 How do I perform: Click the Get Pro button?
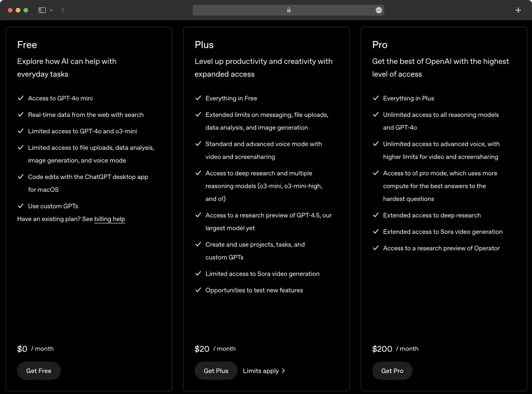pyautogui.click(x=392, y=370)
